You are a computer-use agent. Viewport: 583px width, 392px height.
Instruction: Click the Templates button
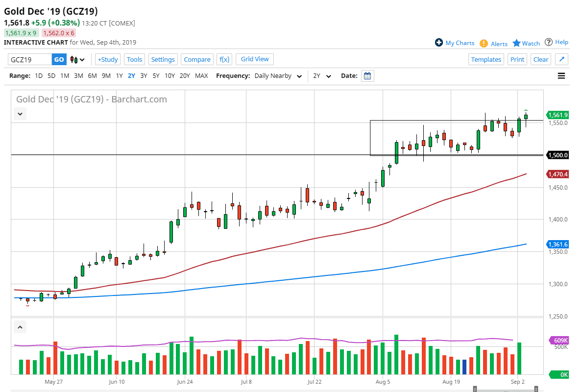click(x=486, y=59)
